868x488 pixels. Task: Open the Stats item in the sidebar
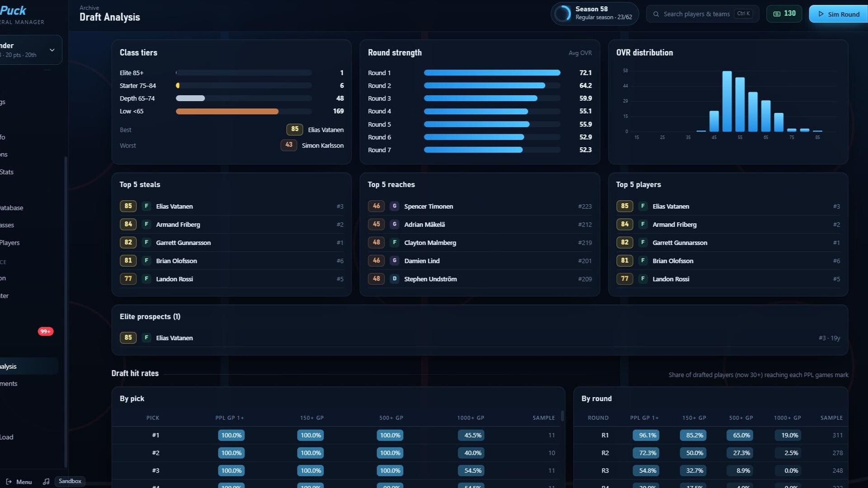click(x=7, y=172)
